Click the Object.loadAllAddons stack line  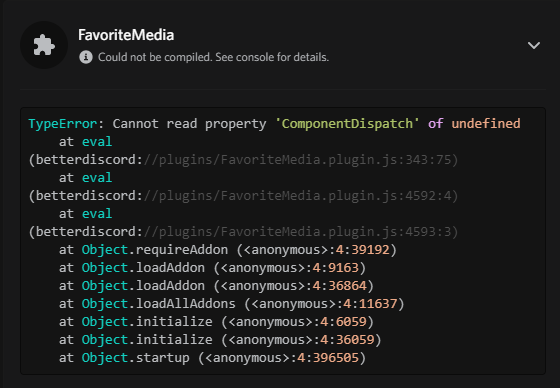click(x=232, y=304)
